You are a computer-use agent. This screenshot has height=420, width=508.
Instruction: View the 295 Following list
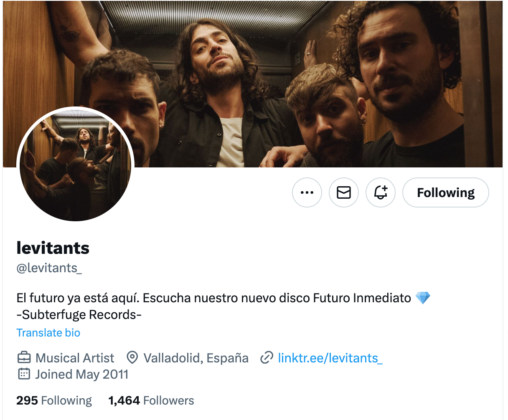[x=54, y=400]
